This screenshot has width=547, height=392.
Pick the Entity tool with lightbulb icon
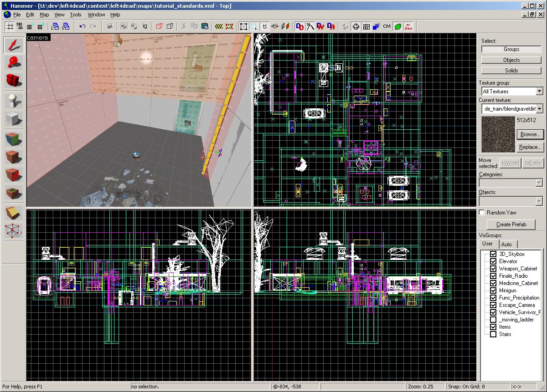pyautogui.click(x=14, y=101)
